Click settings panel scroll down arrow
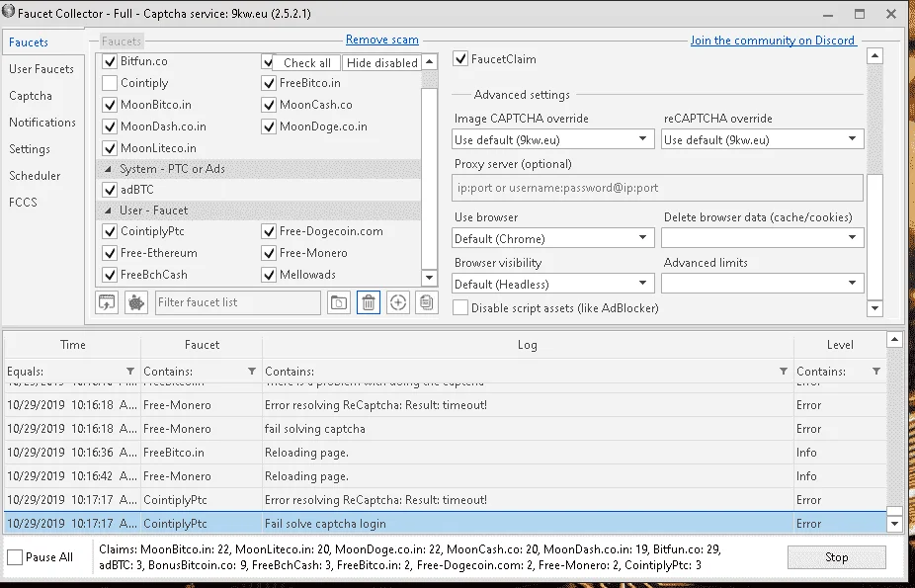This screenshot has width=915, height=588. click(874, 308)
